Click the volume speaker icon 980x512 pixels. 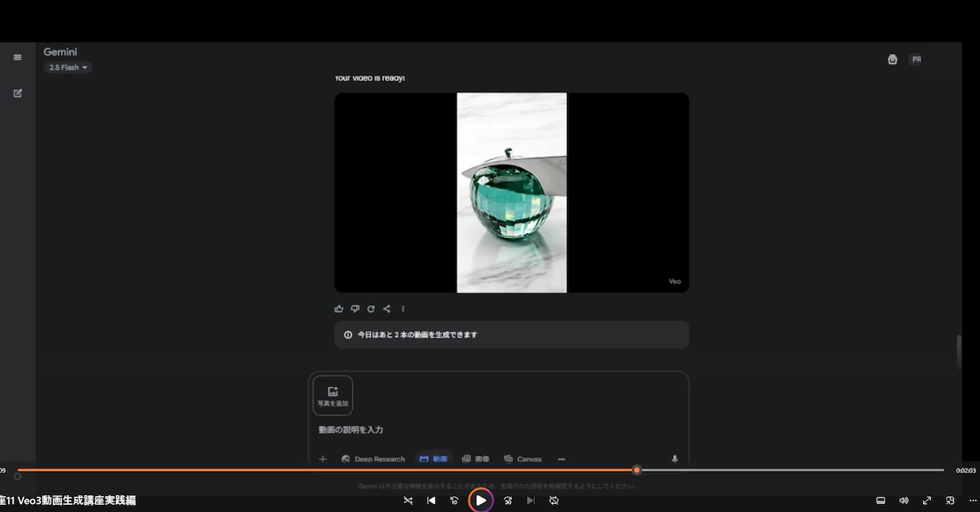click(904, 501)
